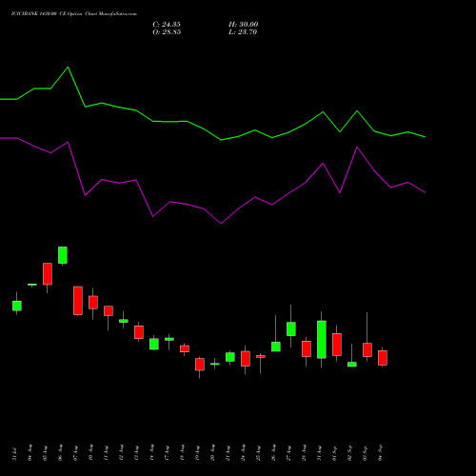Click the red candlestick for 04 Sep
This screenshot has width=476, height=476.
(383, 358)
